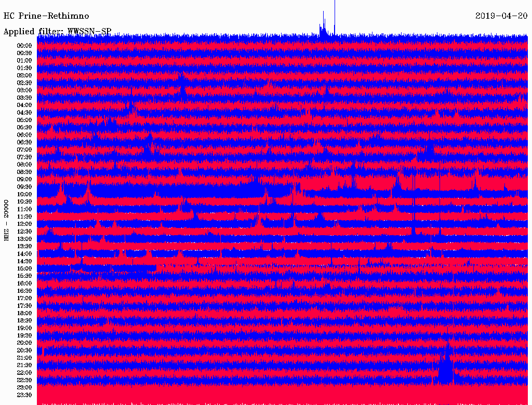Click the 19:30 time label
This screenshot has height=405, width=532.
click(x=24, y=335)
